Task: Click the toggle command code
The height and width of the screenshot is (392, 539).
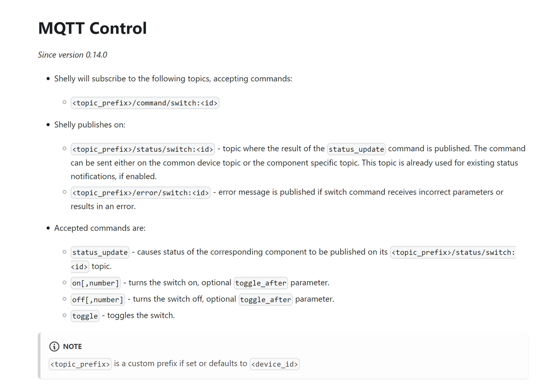Action: (85, 316)
